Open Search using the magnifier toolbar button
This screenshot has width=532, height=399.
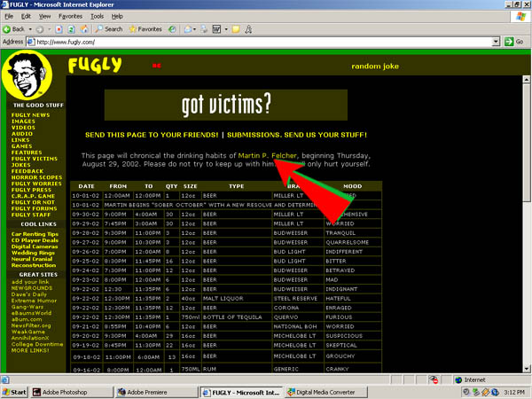click(x=108, y=29)
